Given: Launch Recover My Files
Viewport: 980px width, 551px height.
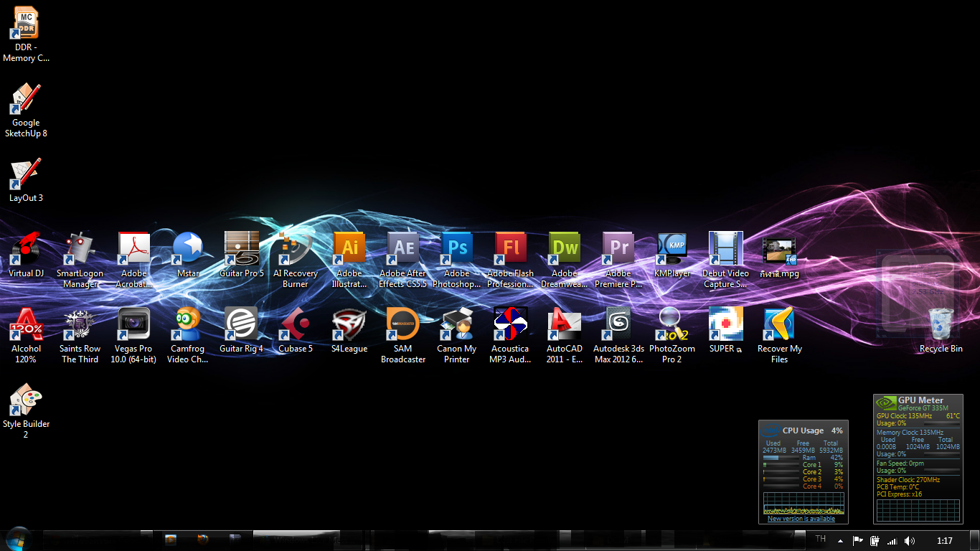Looking at the screenshot, I should tap(780, 335).
